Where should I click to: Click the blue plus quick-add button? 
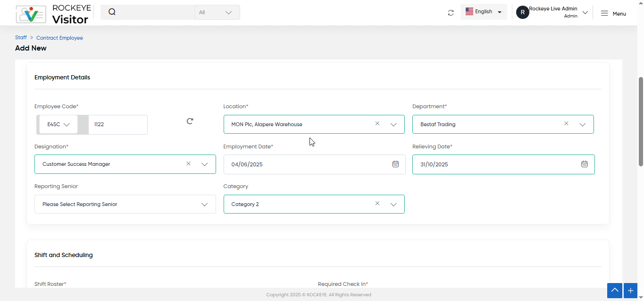click(x=630, y=291)
